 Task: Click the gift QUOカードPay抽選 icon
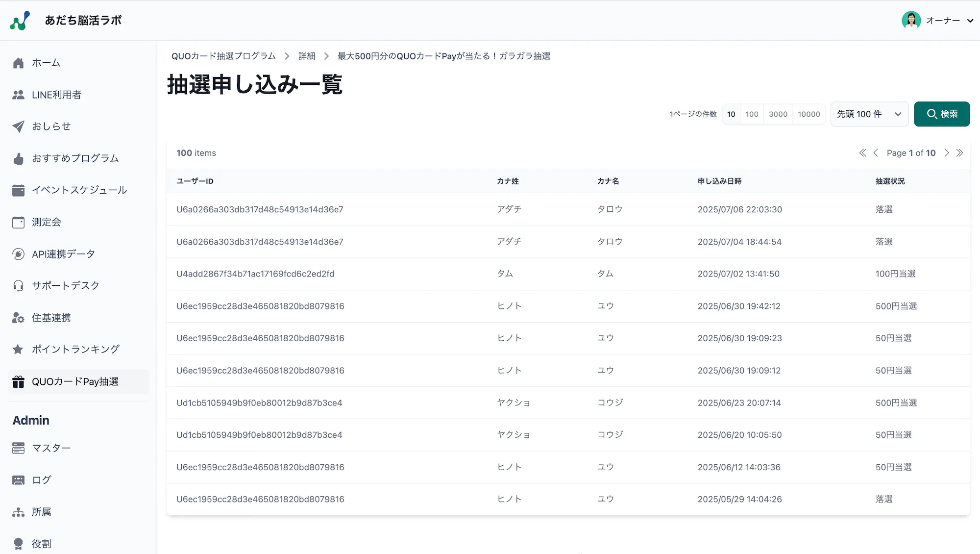click(18, 382)
